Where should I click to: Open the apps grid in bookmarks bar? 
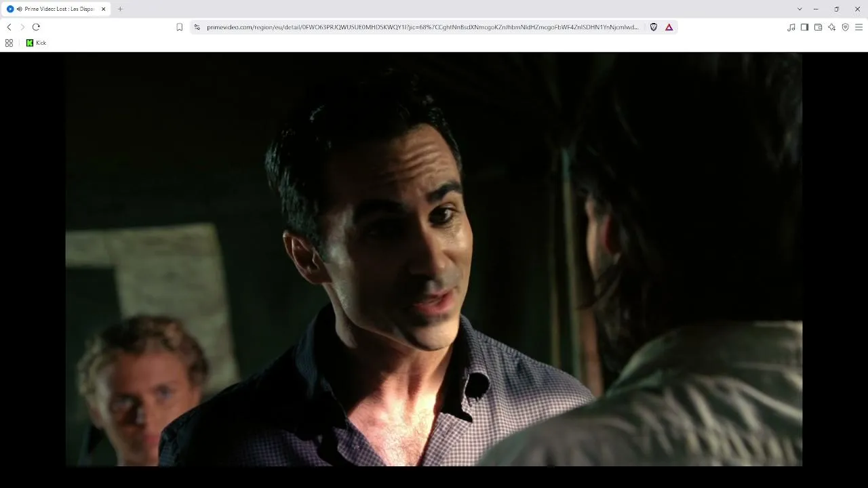click(x=9, y=43)
